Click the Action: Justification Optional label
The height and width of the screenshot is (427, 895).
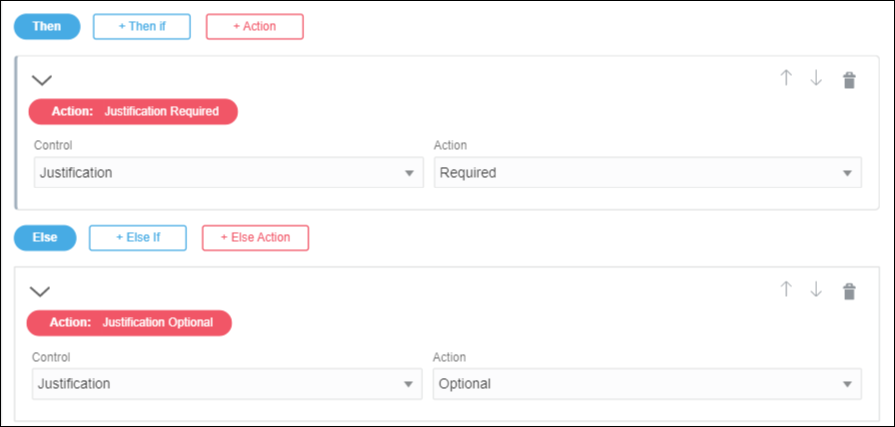130,322
